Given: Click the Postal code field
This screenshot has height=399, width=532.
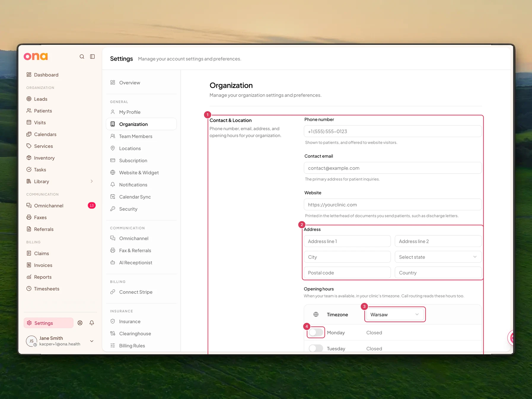Looking at the screenshot, I should pyautogui.click(x=347, y=273).
